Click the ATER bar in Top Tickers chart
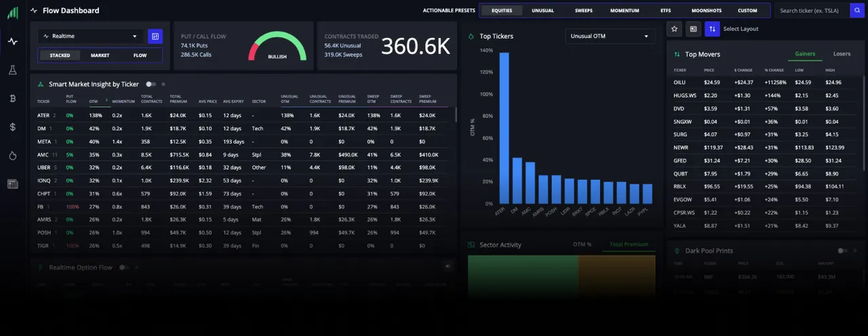Image resolution: width=868 pixels, height=336 pixels. point(504,127)
